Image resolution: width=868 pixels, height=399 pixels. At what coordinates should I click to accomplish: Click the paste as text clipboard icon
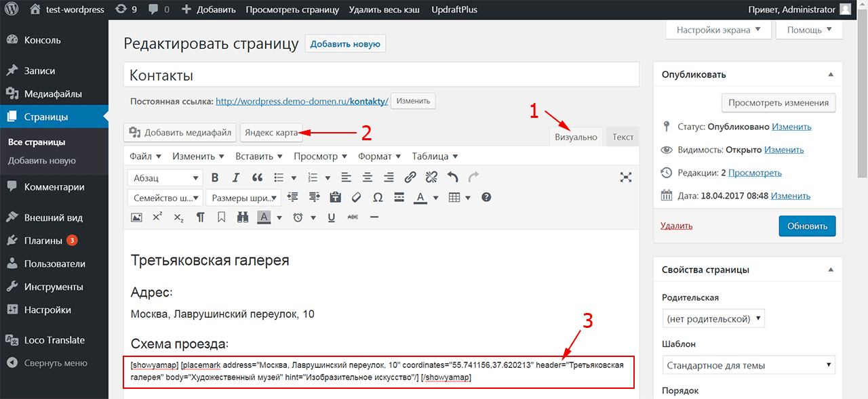click(x=335, y=197)
